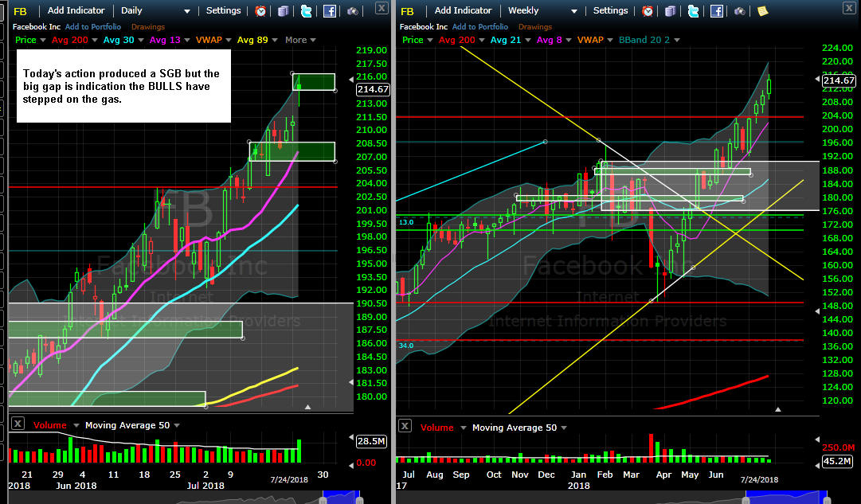Image resolution: width=861 pixels, height=504 pixels.
Task: Click the 7/24/2018 date label on Daily chart
Action: [x=289, y=479]
